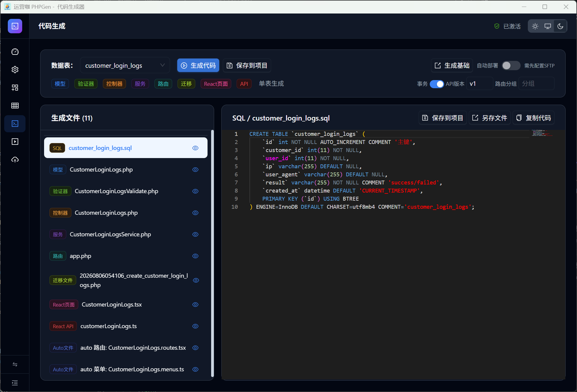Viewport: 577px width, 392px height.
Task: Open the play/run icon in sidebar
Action: pos(15,142)
